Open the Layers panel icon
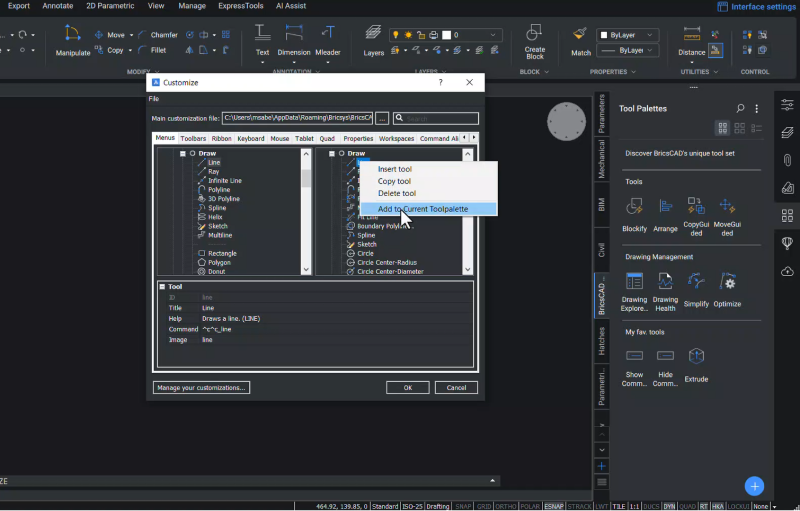The image size is (800, 511). pyautogui.click(x=373, y=34)
